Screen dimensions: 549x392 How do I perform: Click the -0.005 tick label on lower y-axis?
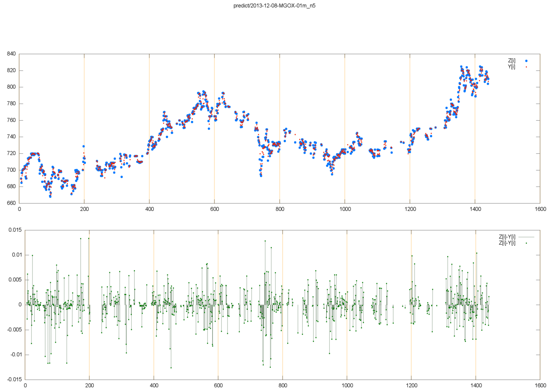tap(15, 330)
